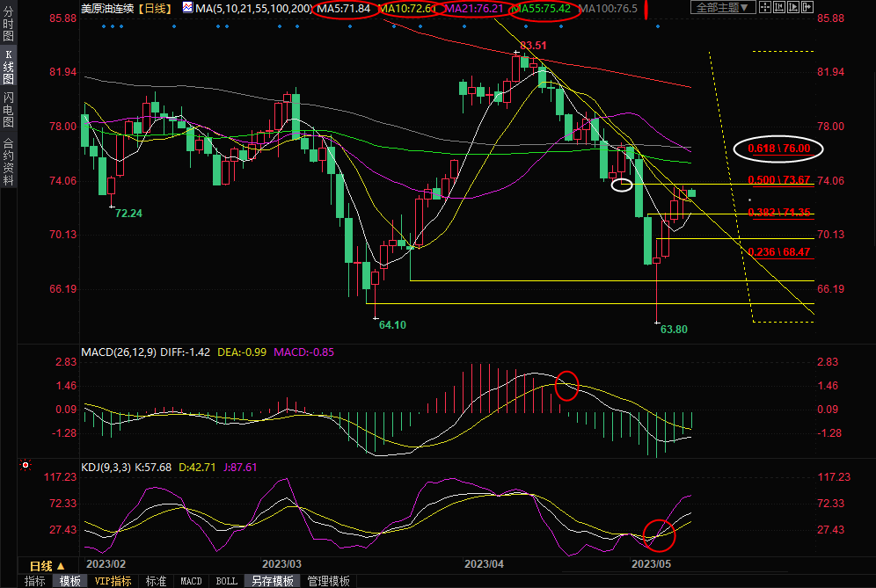Click the 63.80 low price label
This screenshot has height=588, width=876.
(674, 330)
